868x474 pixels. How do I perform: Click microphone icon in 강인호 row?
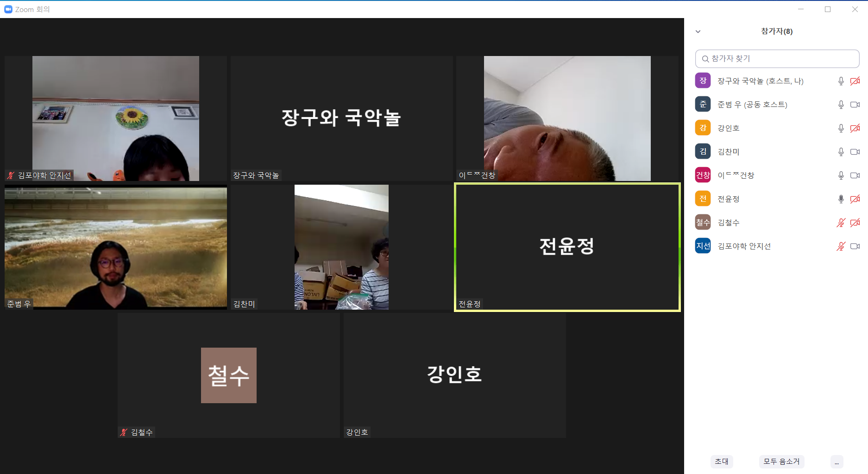point(841,128)
